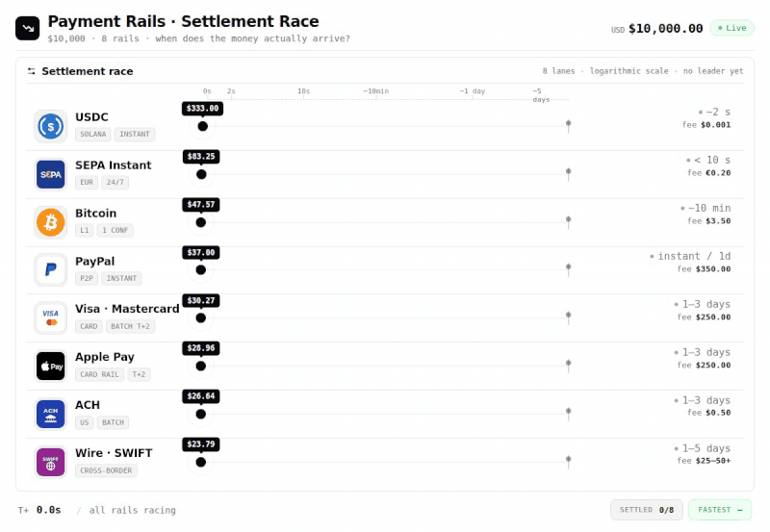Click the ~1 day axis tick label
The height and width of the screenshot is (532, 770).
coord(473,91)
